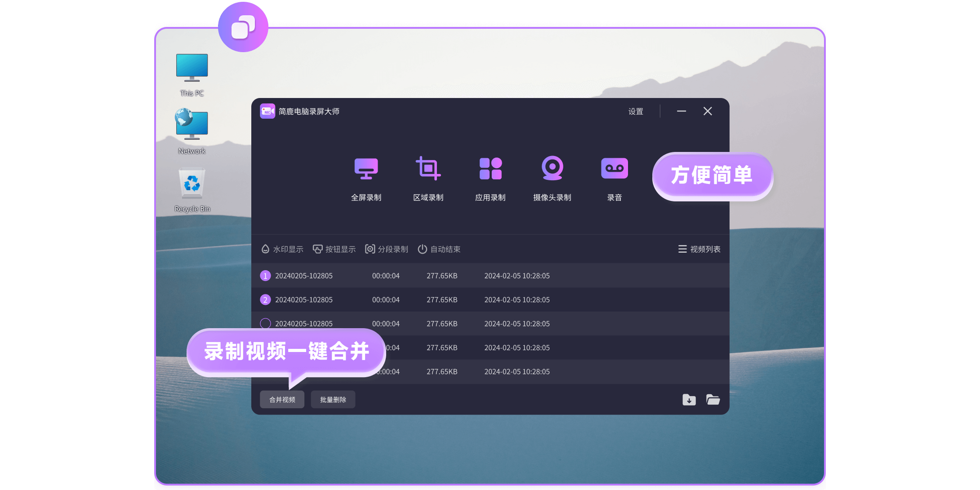Click the merge videos (合并视频) button

tap(282, 400)
